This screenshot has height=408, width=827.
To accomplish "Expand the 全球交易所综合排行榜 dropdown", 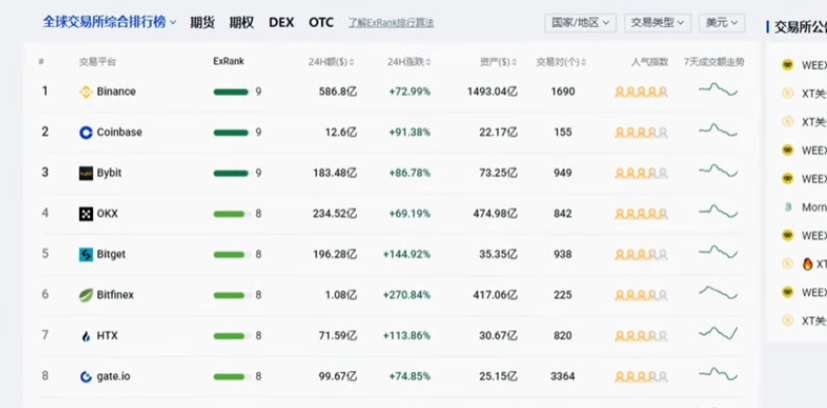I will tap(110, 22).
